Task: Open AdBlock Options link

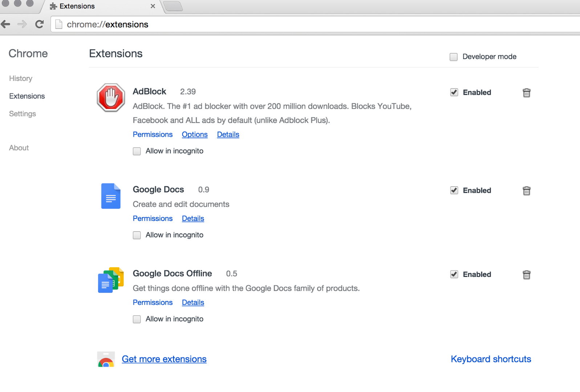Action: point(195,134)
